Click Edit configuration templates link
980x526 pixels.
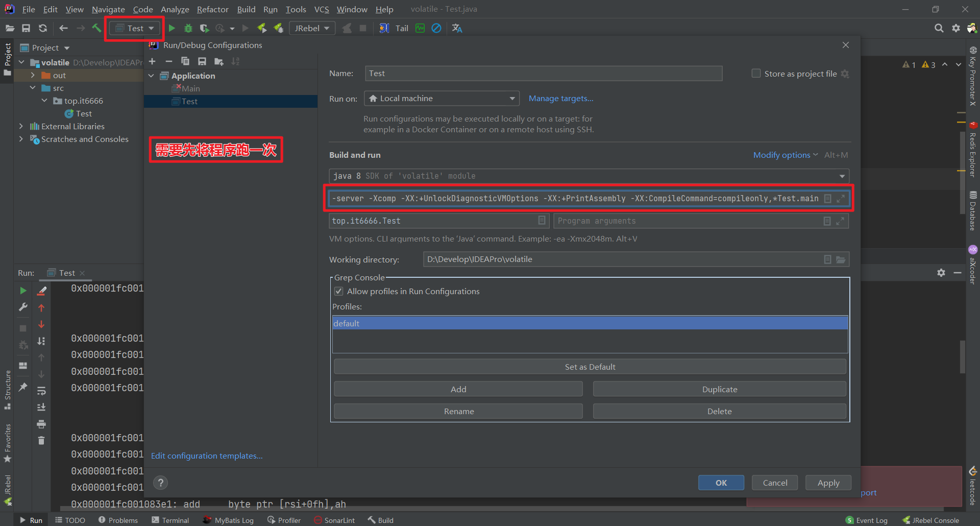click(207, 456)
